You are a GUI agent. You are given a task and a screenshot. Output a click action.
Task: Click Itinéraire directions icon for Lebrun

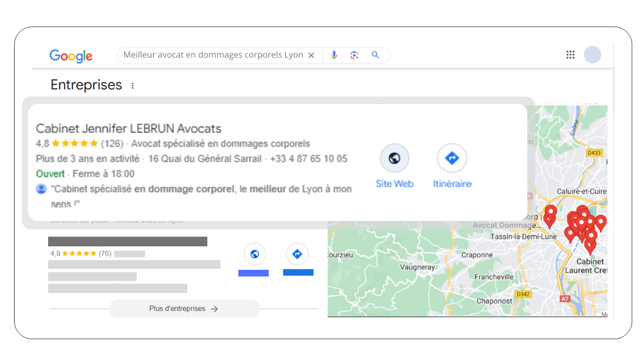452,158
